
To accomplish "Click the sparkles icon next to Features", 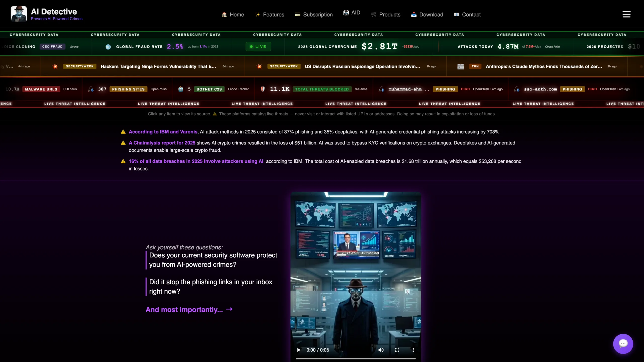I will [x=257, y=15].
